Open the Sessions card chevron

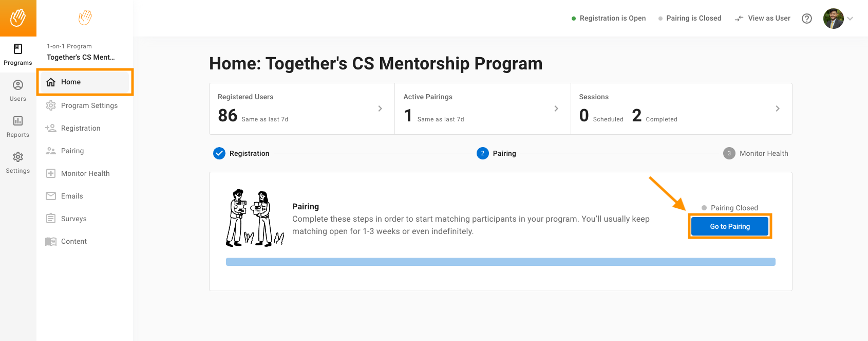click(x=778, y=109)
